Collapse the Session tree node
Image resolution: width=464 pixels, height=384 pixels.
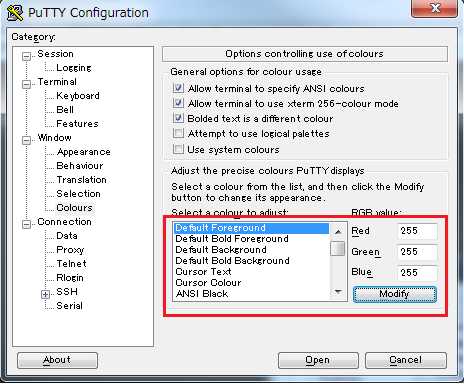point(26,56)
